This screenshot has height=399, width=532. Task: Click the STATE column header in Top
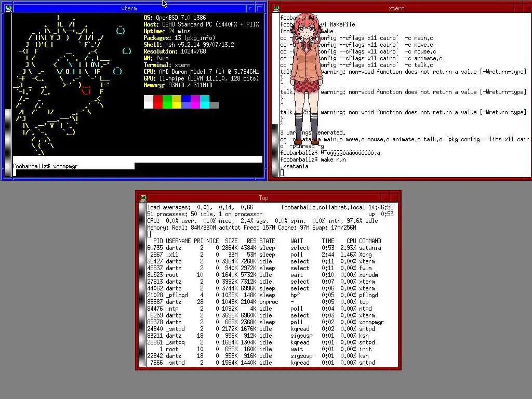(267, 241)
